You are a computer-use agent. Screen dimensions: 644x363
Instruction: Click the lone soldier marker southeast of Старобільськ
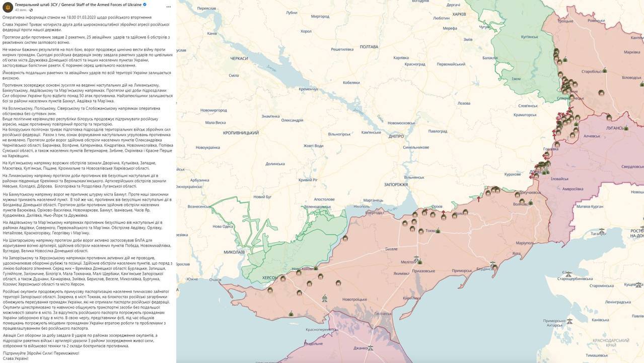click(x=601, y=93)
